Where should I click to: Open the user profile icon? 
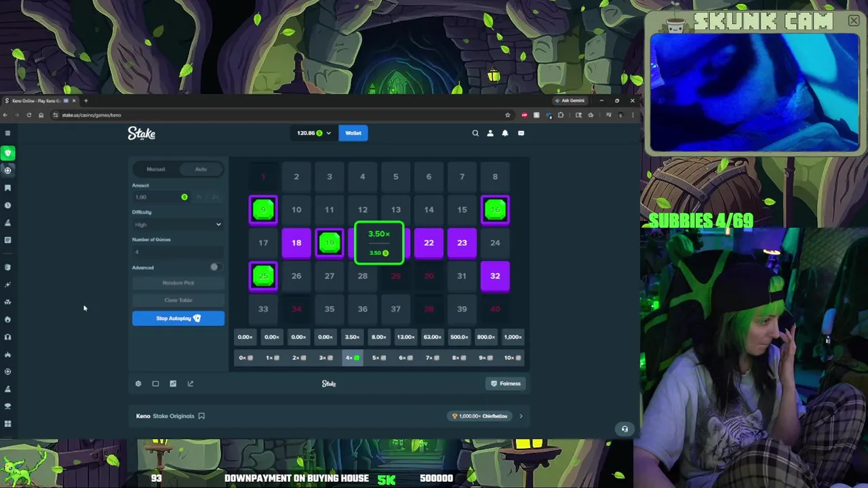click(x=490, y=134)
